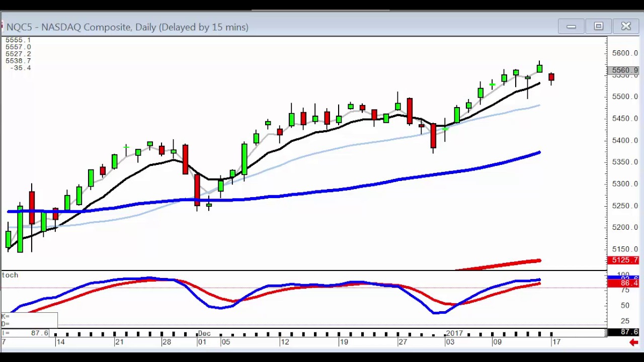
Task: Select date 19 on the time axis
Action: pyautogui.click(x=344, y=342)
